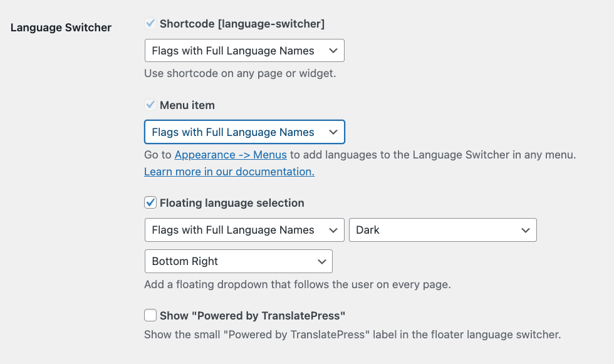Follow Learn more in our documentation link
The width and height of the screenshot is (614, 364).
229,172
